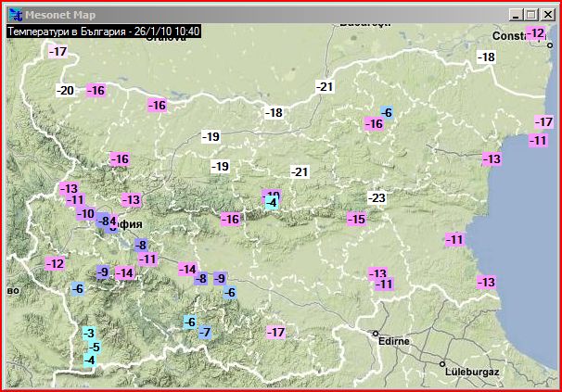Click the -17 marker on the Black Sea coast
Viewport: 562px width, 392px height.
[544, 122]
